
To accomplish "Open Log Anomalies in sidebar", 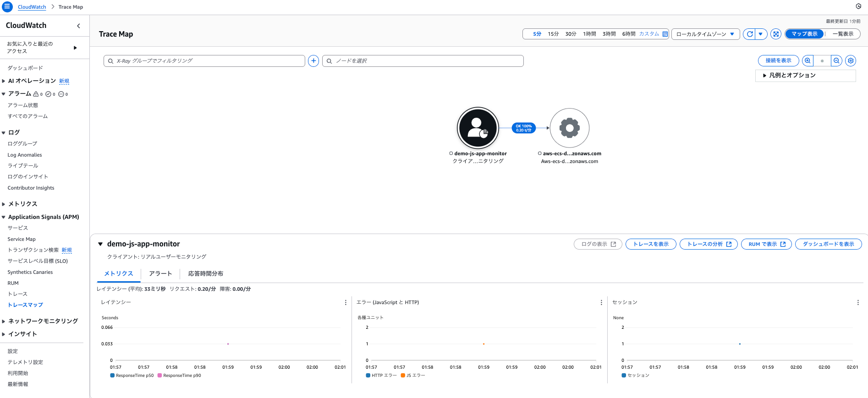I will [x=25, y=155].
